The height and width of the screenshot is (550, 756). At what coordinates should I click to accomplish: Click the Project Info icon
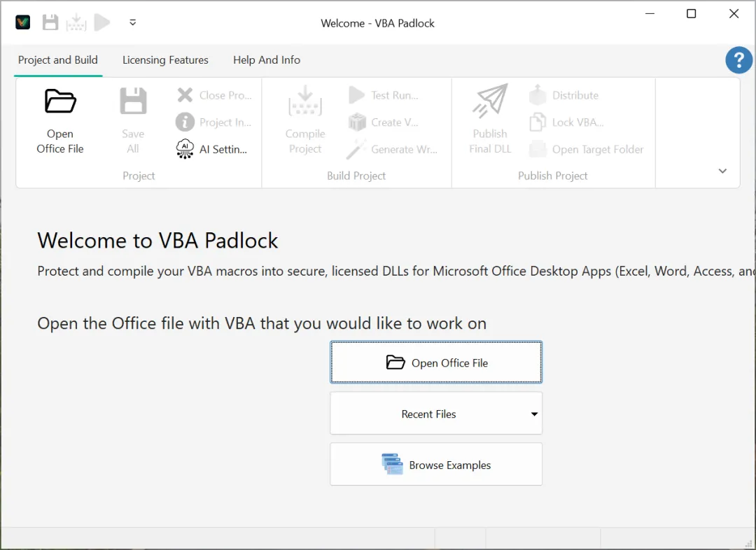pos(185,122)
